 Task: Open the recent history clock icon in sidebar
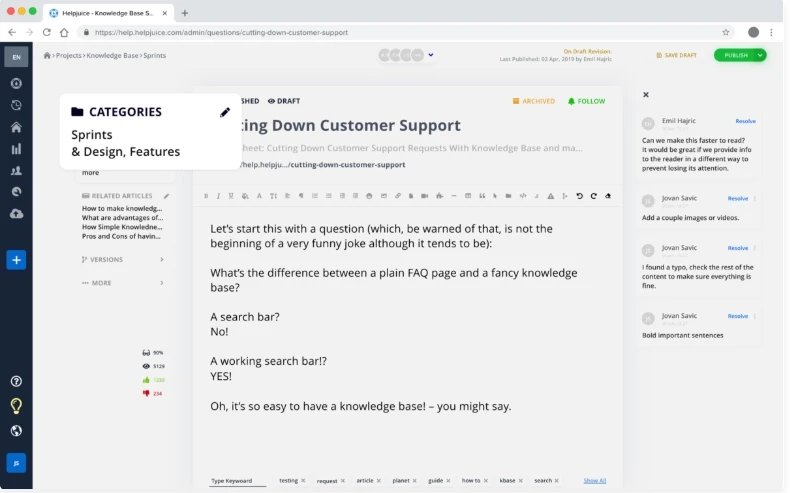(x=16, y=105)
